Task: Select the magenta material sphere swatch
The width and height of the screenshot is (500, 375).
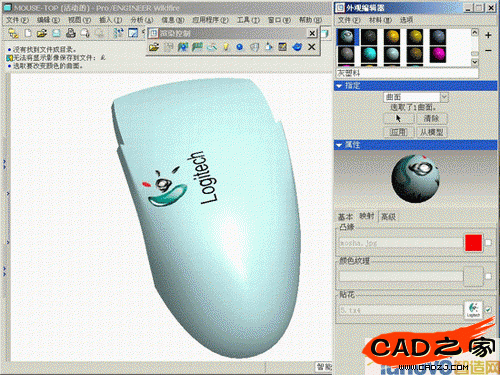Action: click(x=438, y=54)
